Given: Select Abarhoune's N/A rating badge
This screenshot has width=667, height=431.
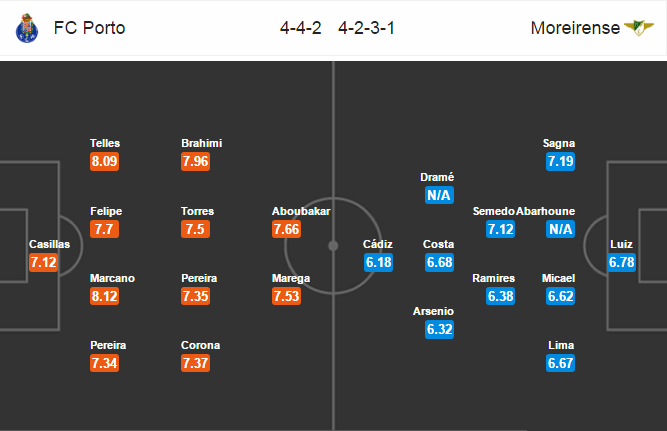Looking at the screenshot, I should point(561,229).
